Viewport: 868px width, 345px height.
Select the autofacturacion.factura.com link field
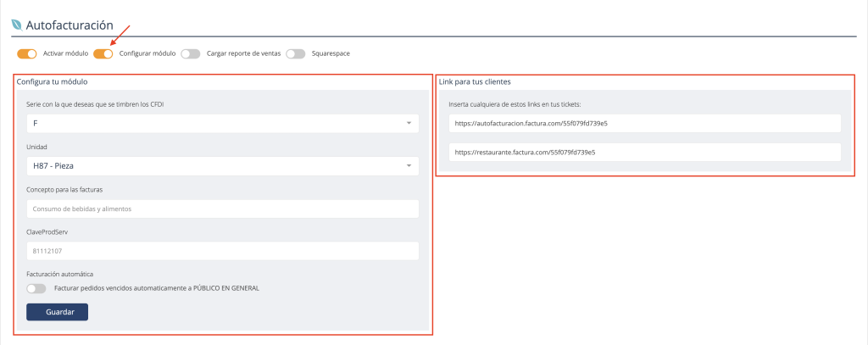pyautogui.click(x=645, y=124)
